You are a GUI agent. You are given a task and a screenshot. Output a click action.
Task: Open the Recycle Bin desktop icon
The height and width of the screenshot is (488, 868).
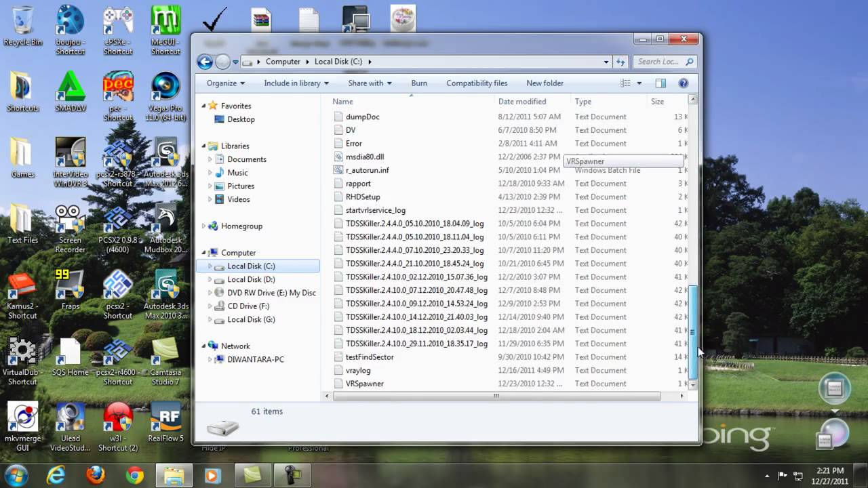pyautogui.click(x=22, y=27)
